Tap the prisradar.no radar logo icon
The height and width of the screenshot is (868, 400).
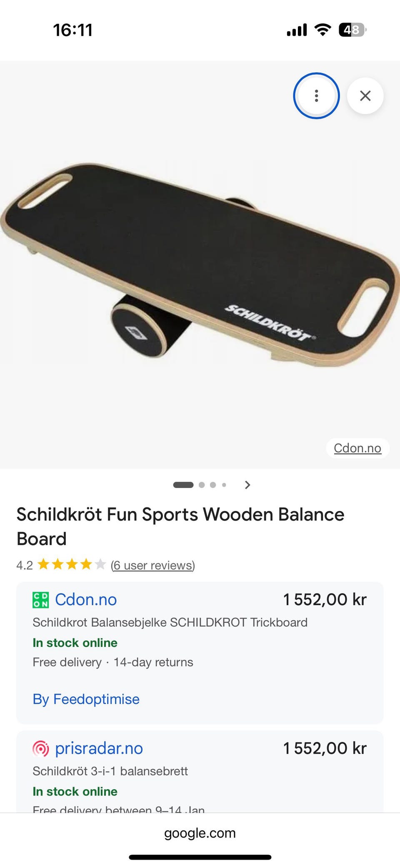(x=41, y=749)
